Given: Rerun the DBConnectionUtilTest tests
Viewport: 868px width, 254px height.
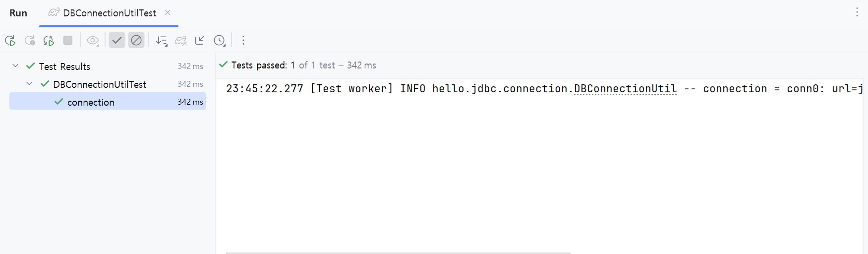Looking at the screenshot, I should click(x=10, y=41).
